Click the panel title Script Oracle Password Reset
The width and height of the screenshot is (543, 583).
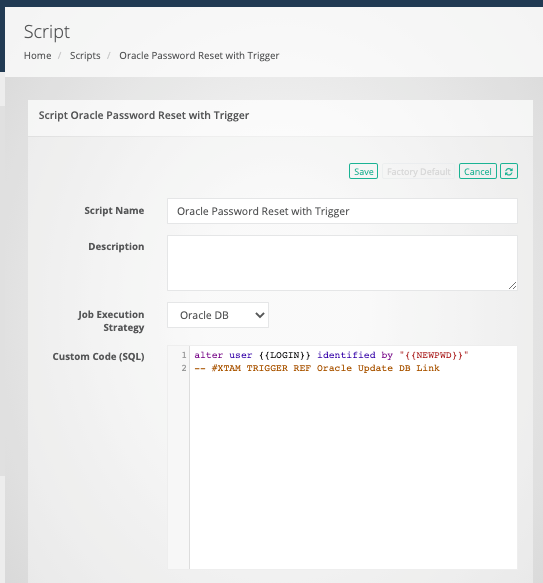pos(144,115)
